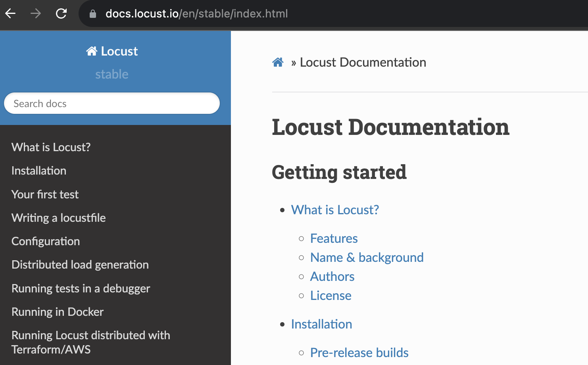Open 'What is Locust?' in the sidebar
The image size is (588, 365).
tap(51, 147)
